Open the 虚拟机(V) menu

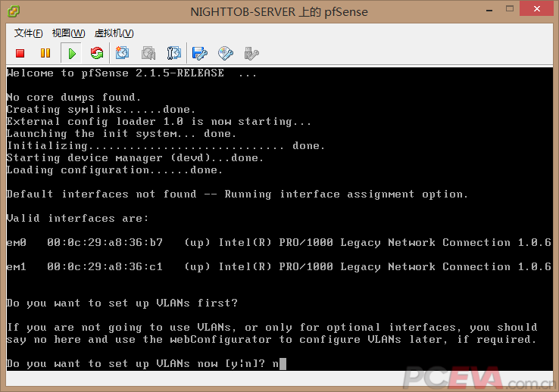(x=114, y=33)
